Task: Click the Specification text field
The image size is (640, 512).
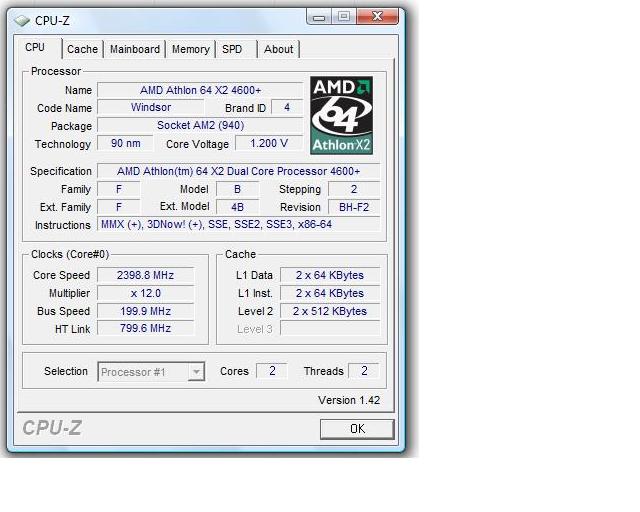Action: coord(238,171)
